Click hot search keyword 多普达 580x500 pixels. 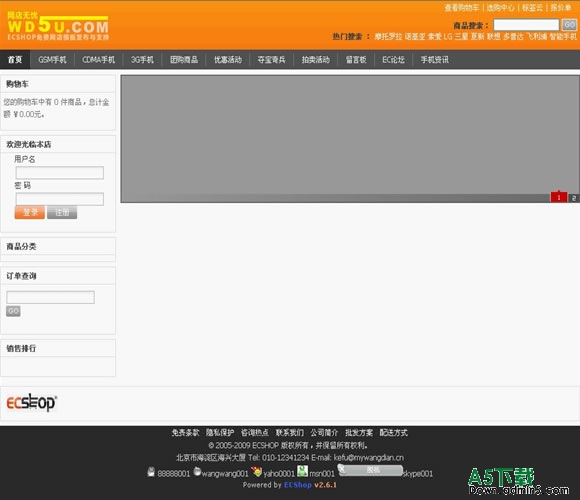point(513,37)
